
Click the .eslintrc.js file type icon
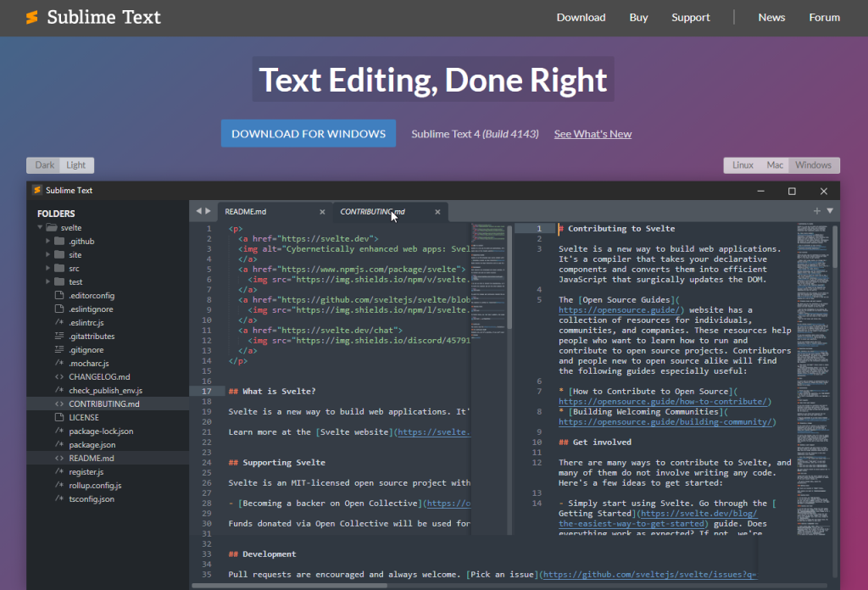coord(59,322)
